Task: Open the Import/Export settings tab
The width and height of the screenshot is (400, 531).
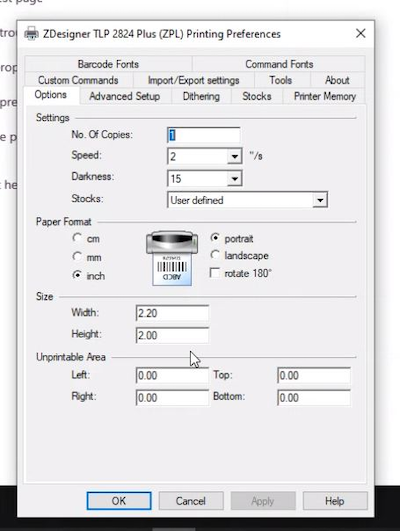Action: [193, 80]
